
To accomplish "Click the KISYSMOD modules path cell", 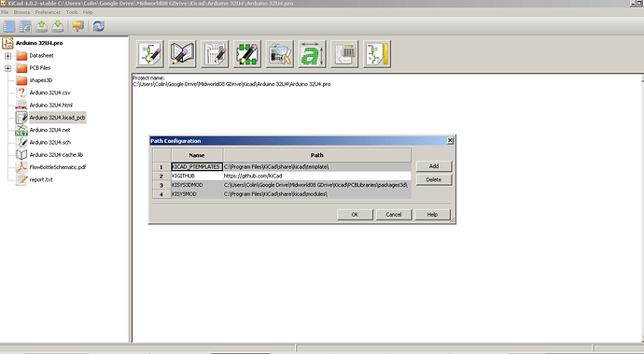I will (x=316, y=194).
